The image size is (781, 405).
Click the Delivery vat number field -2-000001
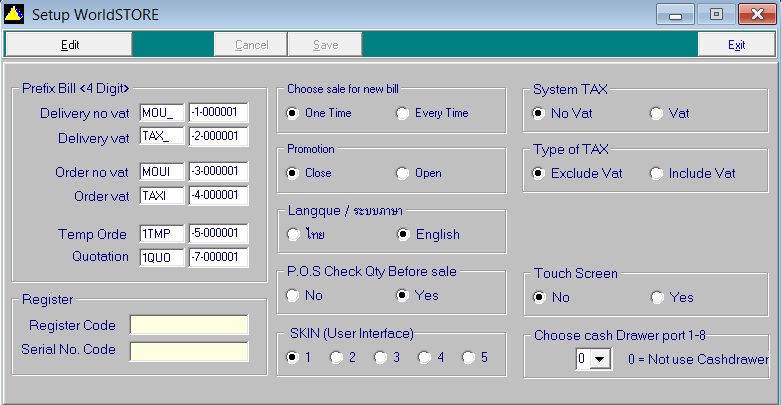pyautogui.click(x=218, y=136)
